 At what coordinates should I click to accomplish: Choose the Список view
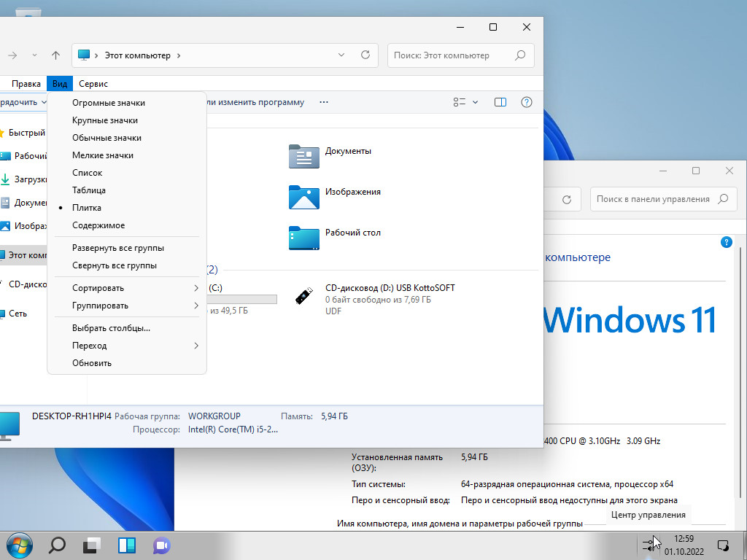coord(127,173)
